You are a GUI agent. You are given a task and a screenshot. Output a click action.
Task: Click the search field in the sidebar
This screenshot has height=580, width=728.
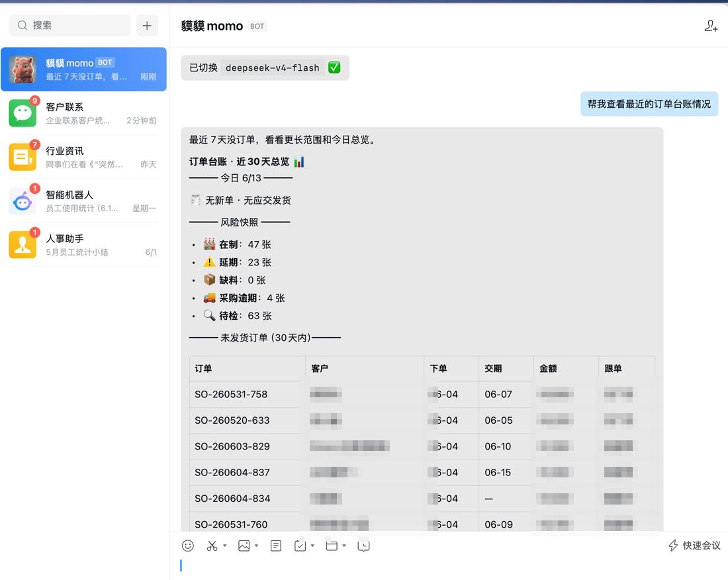click(69, 26)
